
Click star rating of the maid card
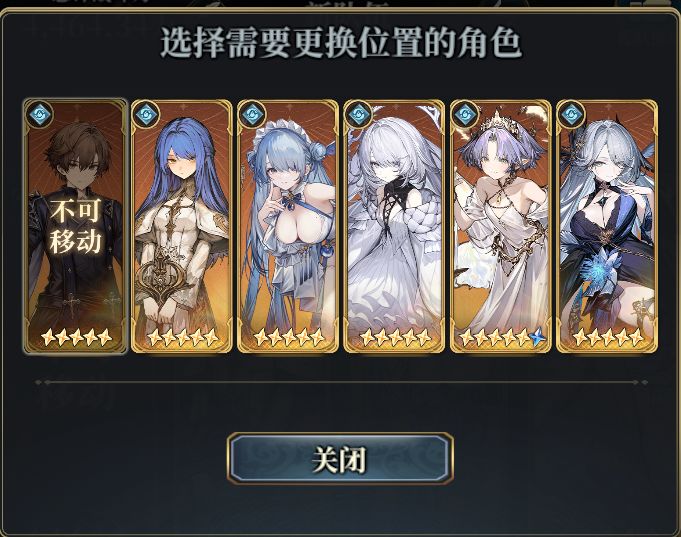pos(288,337)
